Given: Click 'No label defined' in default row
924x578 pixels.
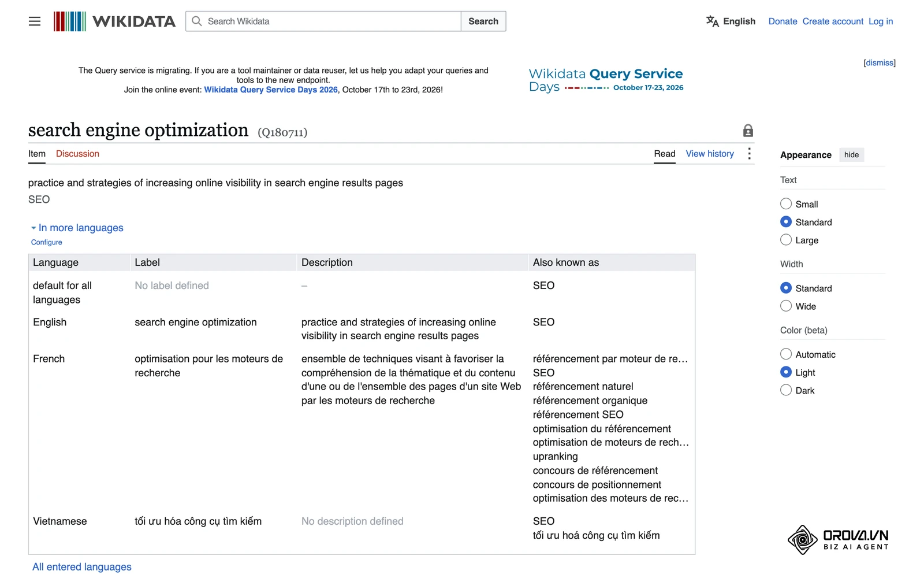Looking at the screenshot, I should 172,286.
